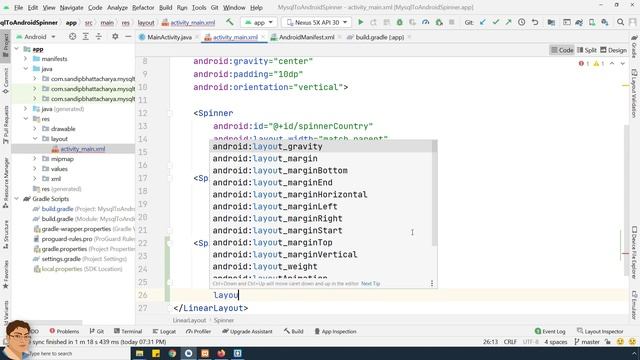Open the Navigate menu

(71, 7)
